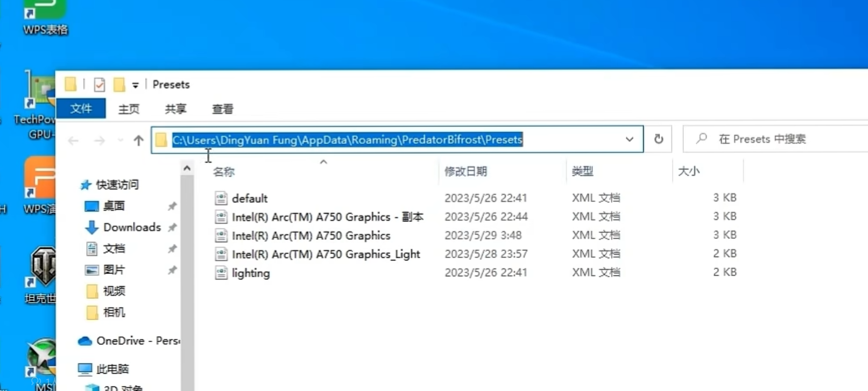Switch to the 查看 (View) ribbon tab
This screenshot has height=391, width=868.
coord(222,109)
